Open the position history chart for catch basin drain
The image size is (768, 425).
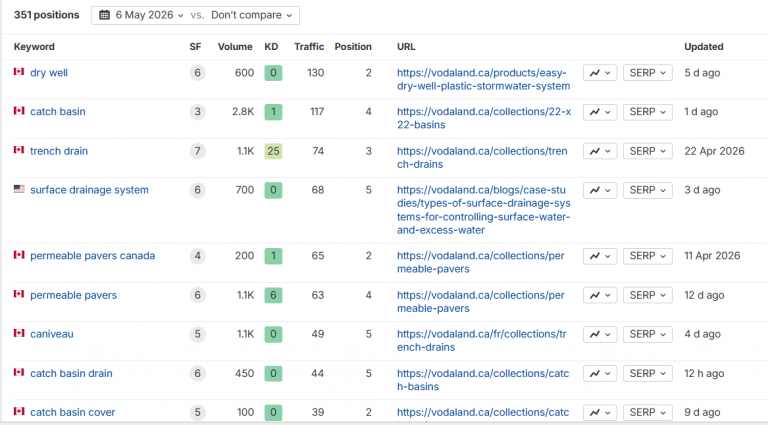[600, 374]
